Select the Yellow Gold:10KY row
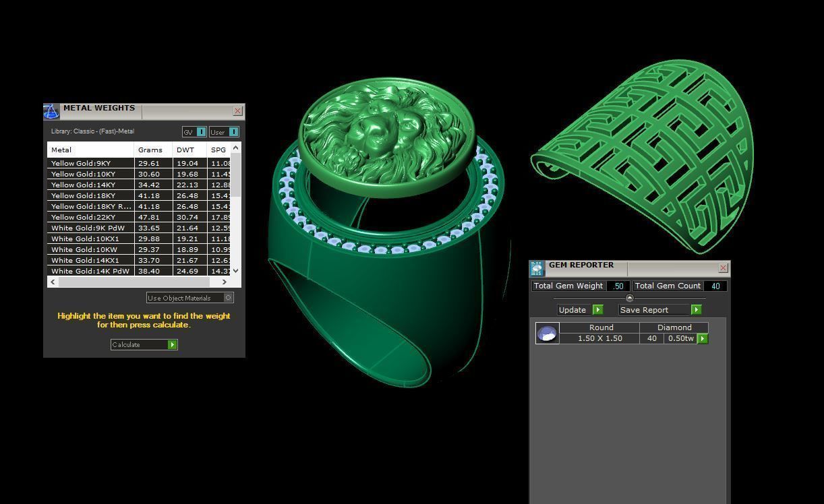The height and width of the screenshot is (504, 824). 139,174
